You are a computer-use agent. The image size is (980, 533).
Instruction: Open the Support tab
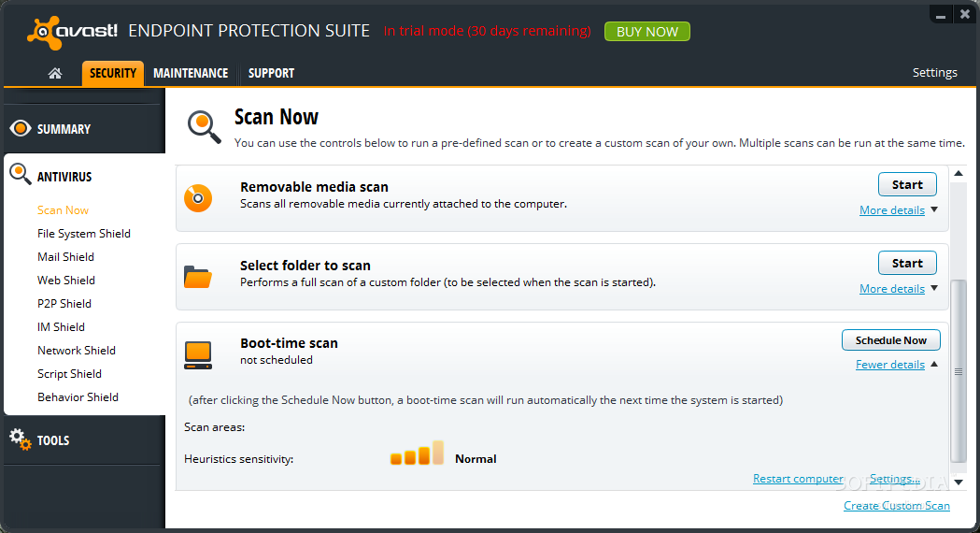[x=271, y=73]
